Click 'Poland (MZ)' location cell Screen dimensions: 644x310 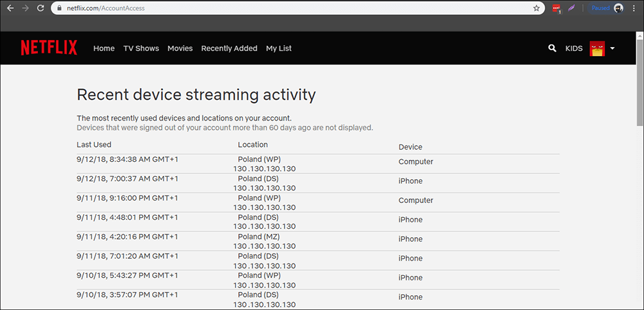259,237
